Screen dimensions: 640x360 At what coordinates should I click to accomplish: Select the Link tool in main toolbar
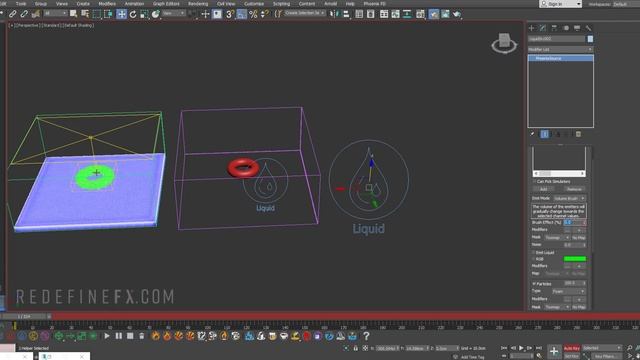13,14
